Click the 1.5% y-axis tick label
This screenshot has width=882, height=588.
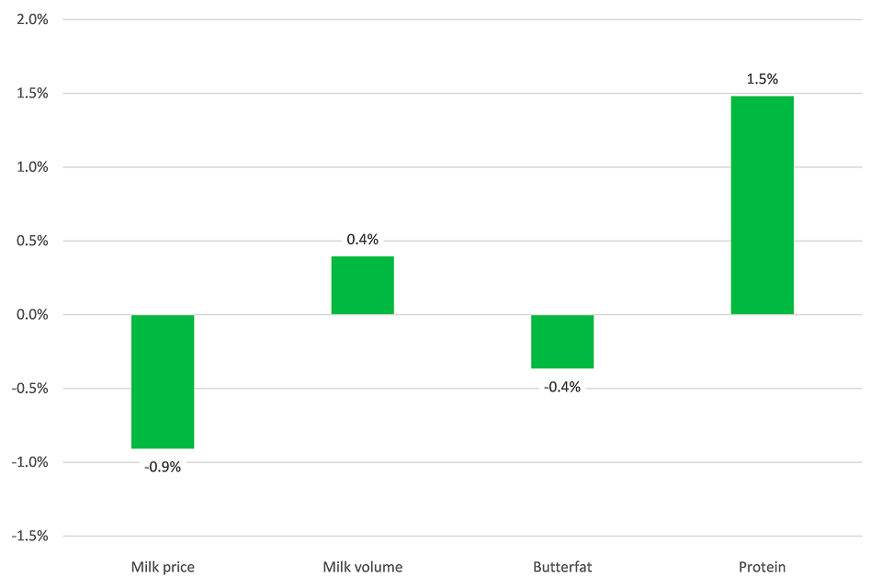pos(31,94)
